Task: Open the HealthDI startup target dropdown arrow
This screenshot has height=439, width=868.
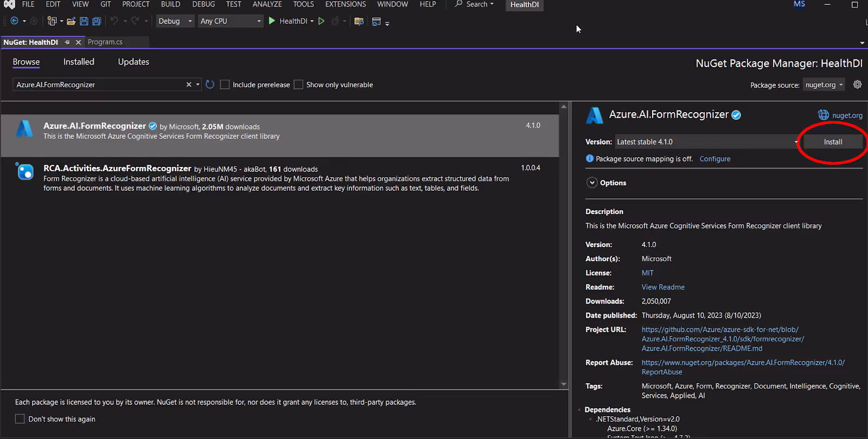Action: click(x=312, y=21)
